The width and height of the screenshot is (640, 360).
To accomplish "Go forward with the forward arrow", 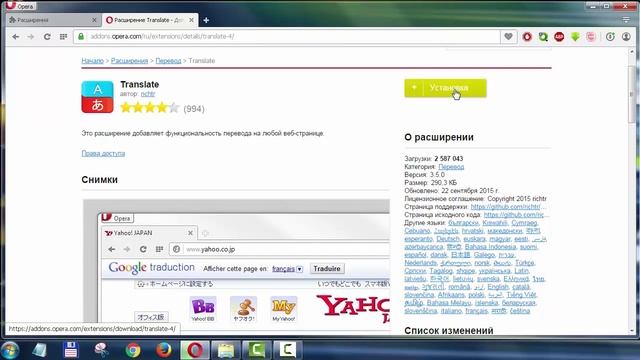I will [x=31, y=37].
